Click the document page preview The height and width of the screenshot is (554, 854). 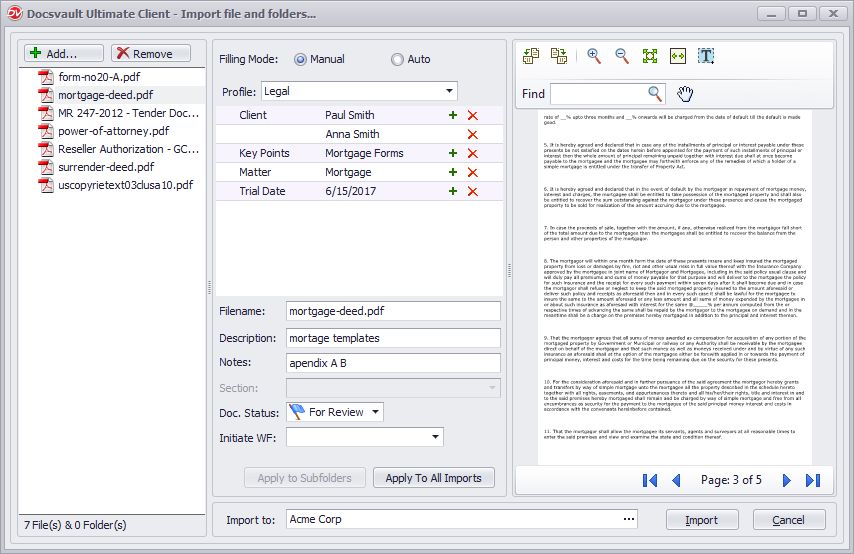675,287
